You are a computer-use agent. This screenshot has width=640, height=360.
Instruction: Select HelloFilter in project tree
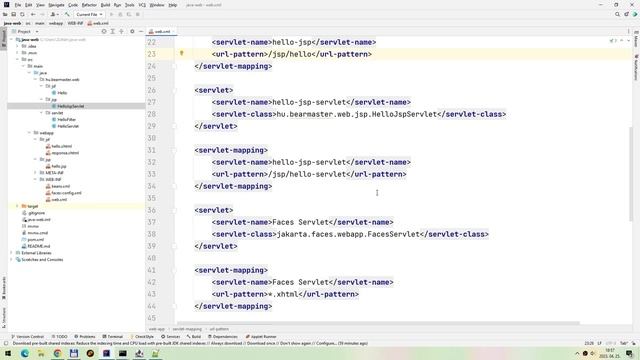click(66, 120)
